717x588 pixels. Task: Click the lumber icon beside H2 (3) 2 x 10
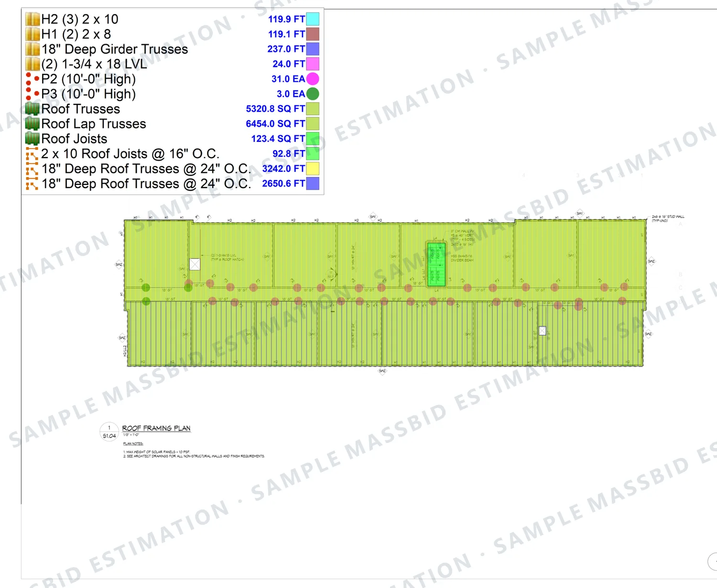[32, 19]
